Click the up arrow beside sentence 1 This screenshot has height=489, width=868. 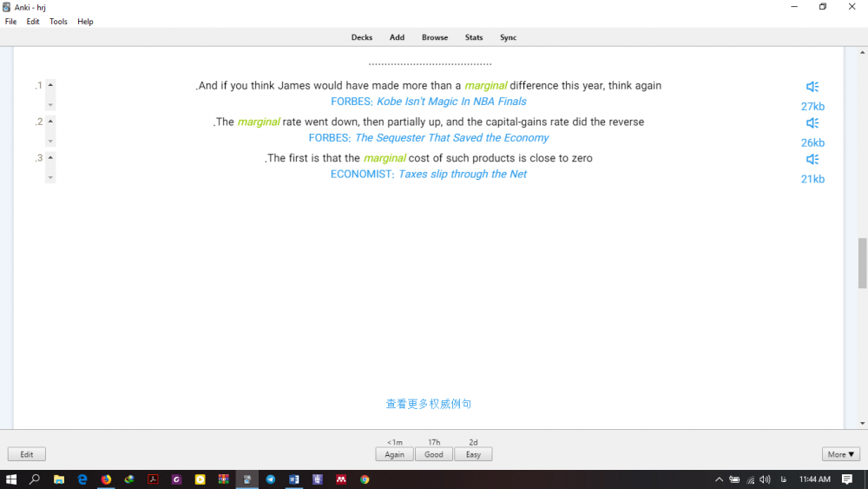coord(50,85)
